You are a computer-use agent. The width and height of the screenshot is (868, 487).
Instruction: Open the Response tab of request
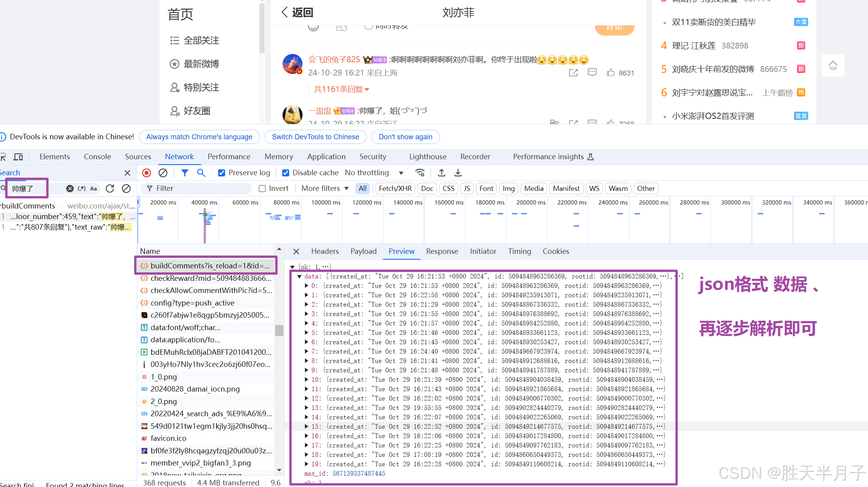(x=442, y=252)
